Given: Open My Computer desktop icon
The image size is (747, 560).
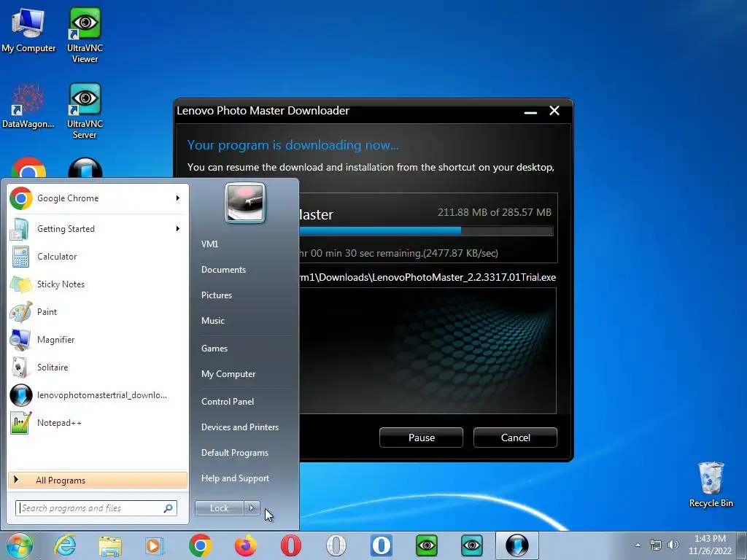Looking at the screenshot, I should pyautogui.click(x=28, y=30).
